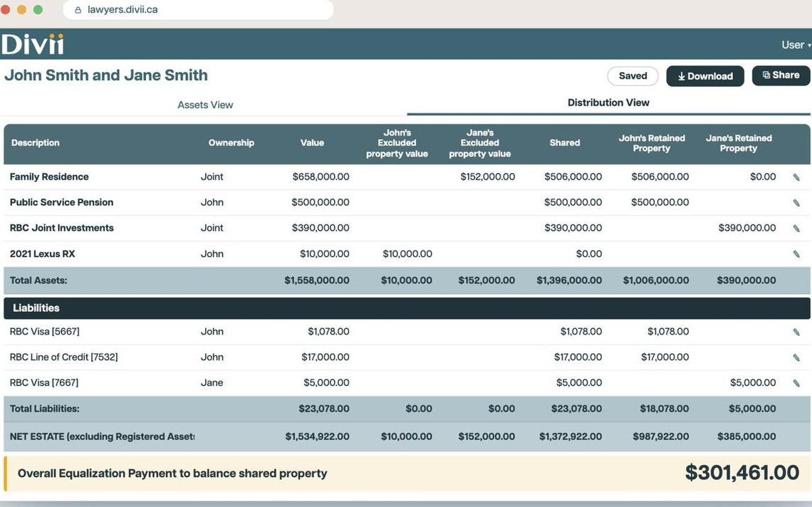Viewport: 812px width, 507px height.
Task: Edit the Public Service Pension row pencil icon
Action: click(796, 202)
